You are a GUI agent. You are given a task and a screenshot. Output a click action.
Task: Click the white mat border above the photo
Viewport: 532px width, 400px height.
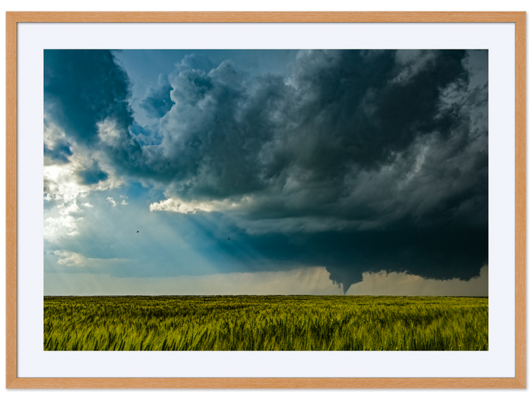pyautogui.click(x=266, y=36)
